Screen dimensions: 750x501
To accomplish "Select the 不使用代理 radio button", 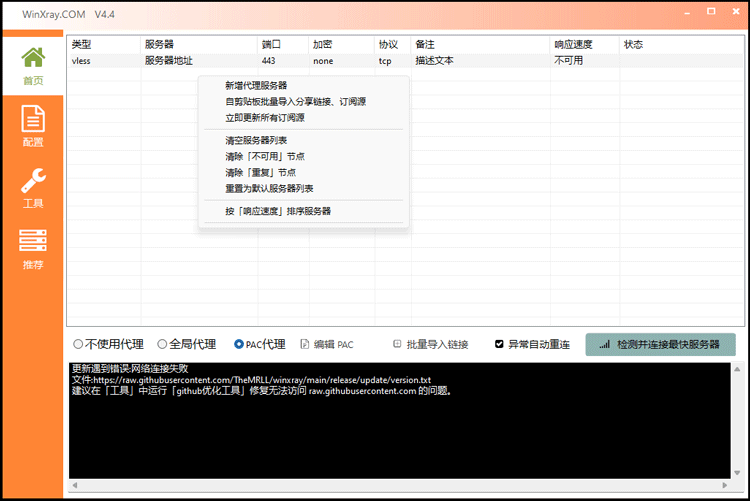I will [x=78, y=344].
